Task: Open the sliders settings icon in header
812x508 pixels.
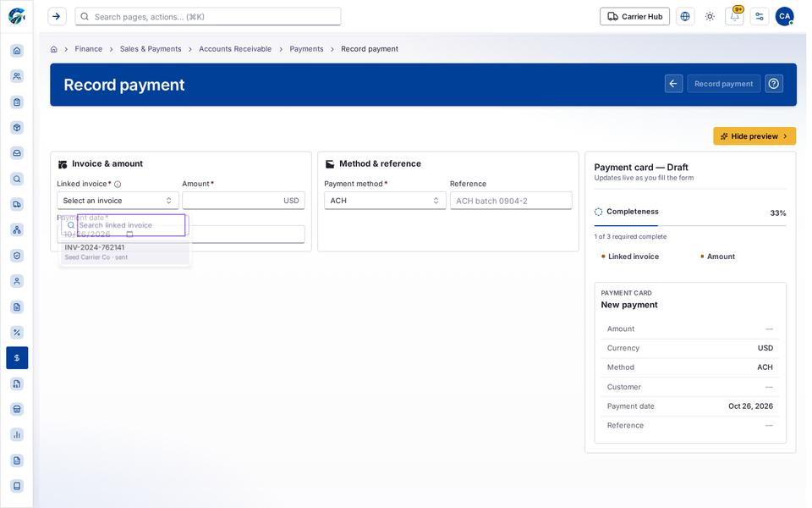Action: coord(760,17)
